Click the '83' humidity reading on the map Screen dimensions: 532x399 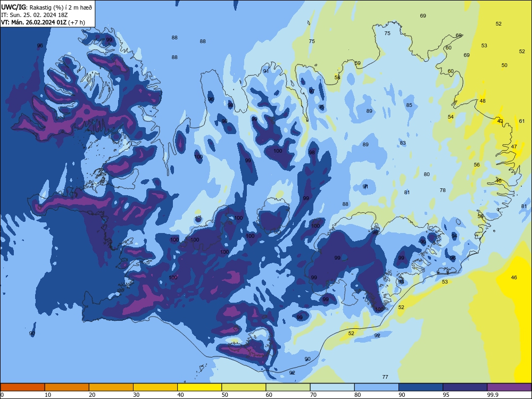(403, 143)
